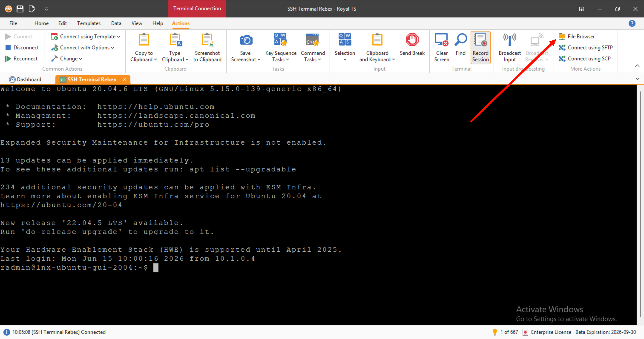Viewport: 644px width, 339px height.
Task: Click the https://ubuntu.com/20-04 terminal text
Action: (61, 205)
